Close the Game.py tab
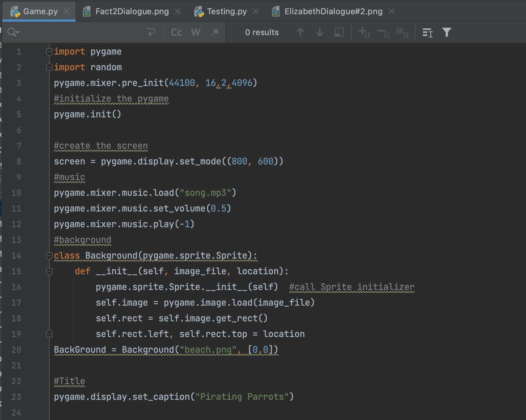The height and width of the screenshot is (420, 526). (66, 11)
